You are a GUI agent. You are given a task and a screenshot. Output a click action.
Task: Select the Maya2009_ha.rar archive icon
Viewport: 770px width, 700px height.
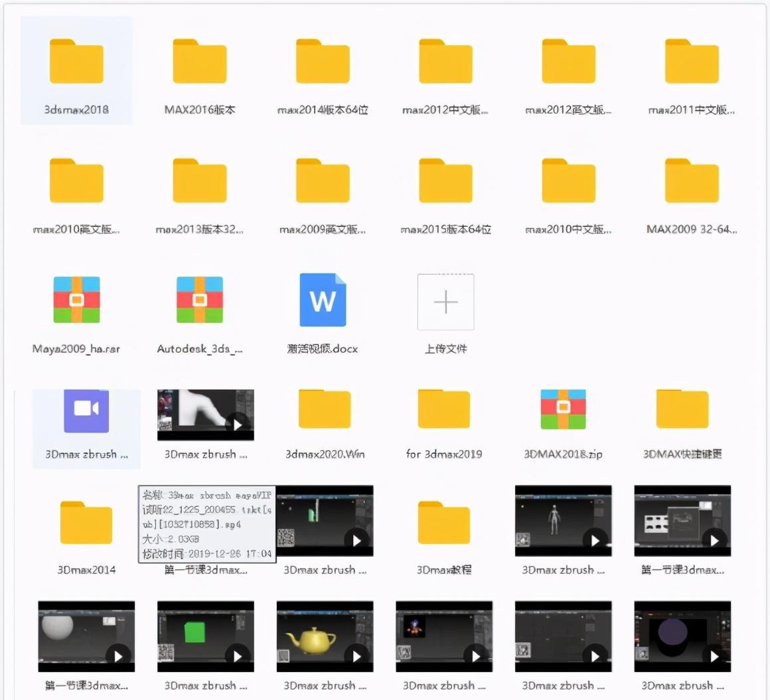pos(76,299)
